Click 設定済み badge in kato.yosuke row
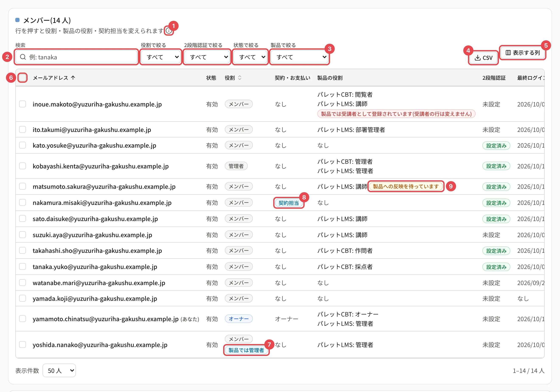The image size is (560, 392). pos(496,146)
